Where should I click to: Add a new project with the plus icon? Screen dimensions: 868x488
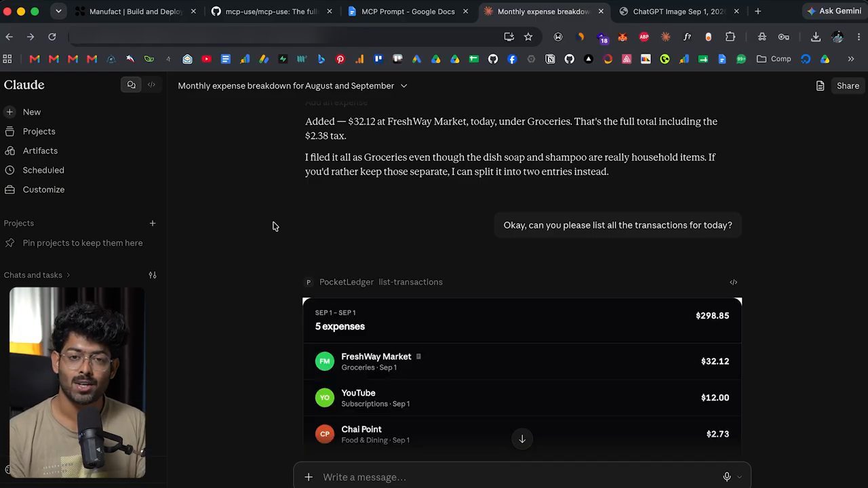pos(153,223)
